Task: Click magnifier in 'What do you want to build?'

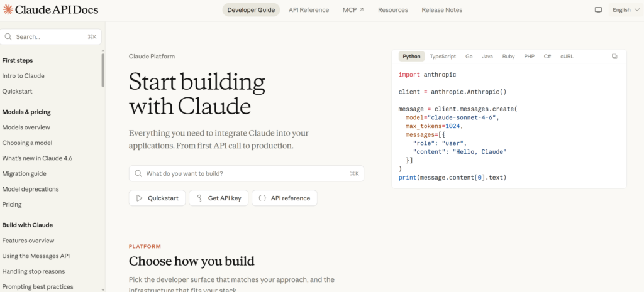Action: click(x=138, y=173)
